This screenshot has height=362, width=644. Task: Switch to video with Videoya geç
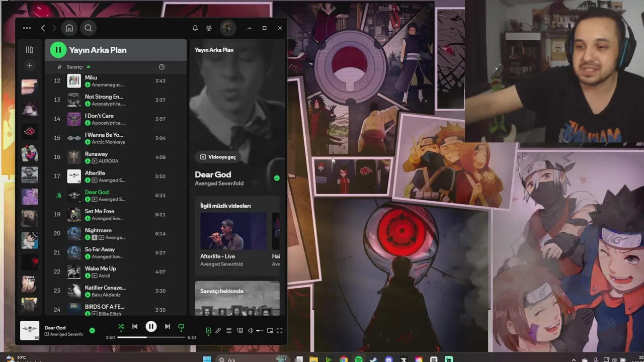tap(218, 157)
